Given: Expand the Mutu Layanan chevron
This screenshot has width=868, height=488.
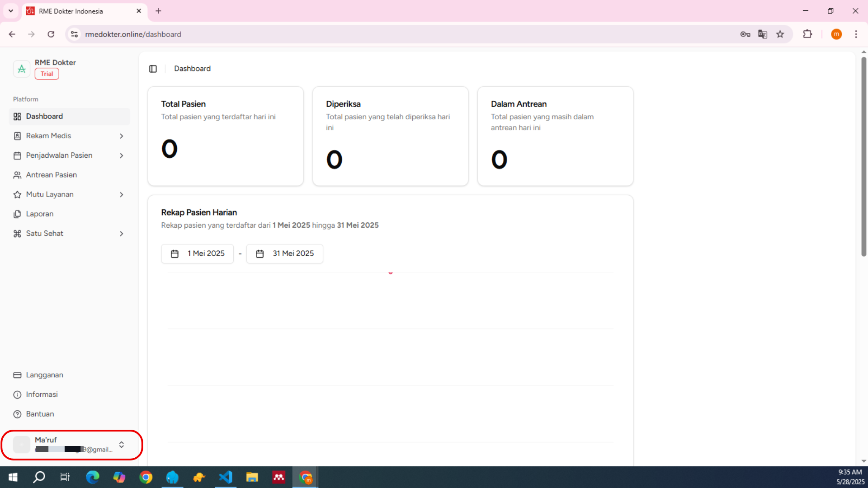Looking at the screenshot, I should click(121, 194).
